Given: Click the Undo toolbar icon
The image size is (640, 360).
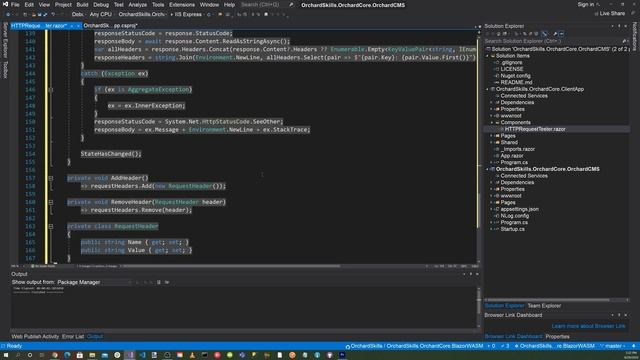Looking at the screenshot, I should coord(53,14).
